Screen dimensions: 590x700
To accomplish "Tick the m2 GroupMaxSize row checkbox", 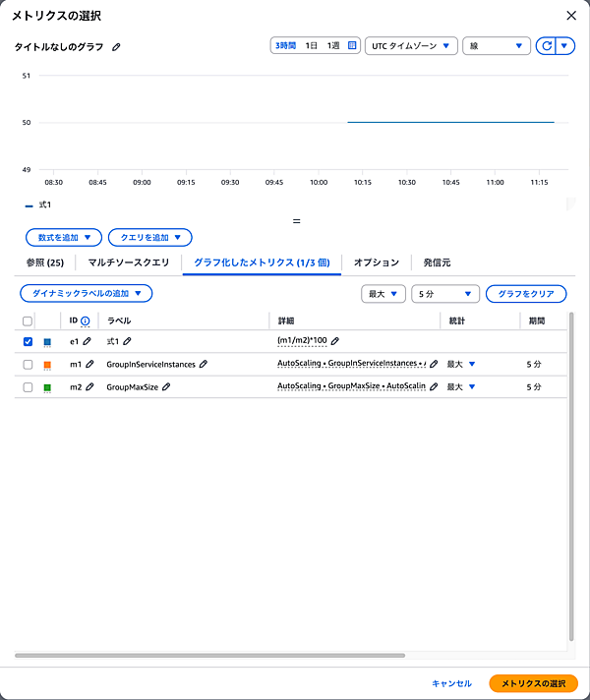I will click(28, 387).
